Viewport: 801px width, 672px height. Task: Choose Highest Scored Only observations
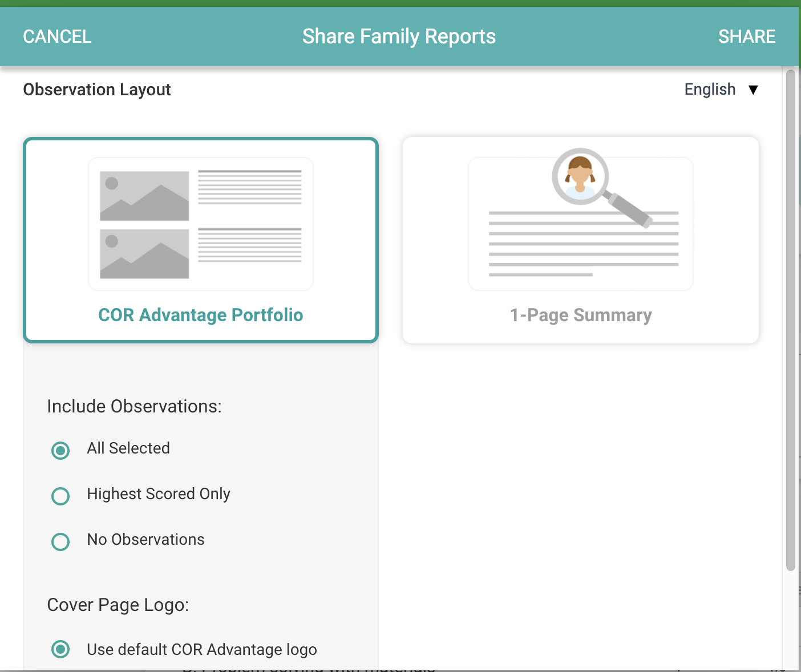click(60, 496)
